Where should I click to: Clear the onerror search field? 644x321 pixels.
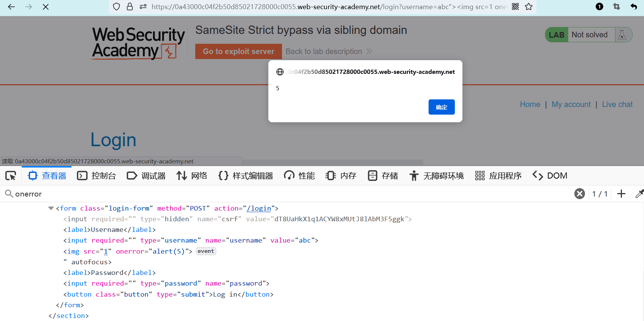point(579,194)
